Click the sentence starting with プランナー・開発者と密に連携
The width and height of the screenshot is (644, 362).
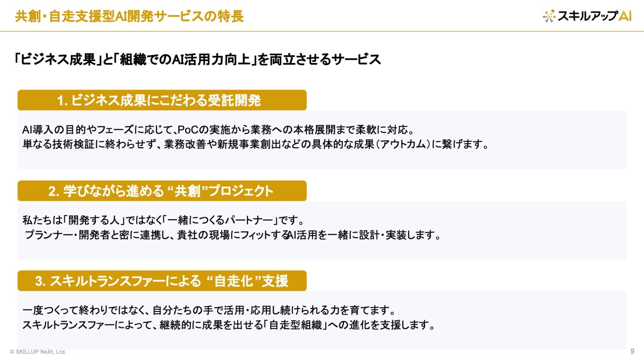[233, 234]
